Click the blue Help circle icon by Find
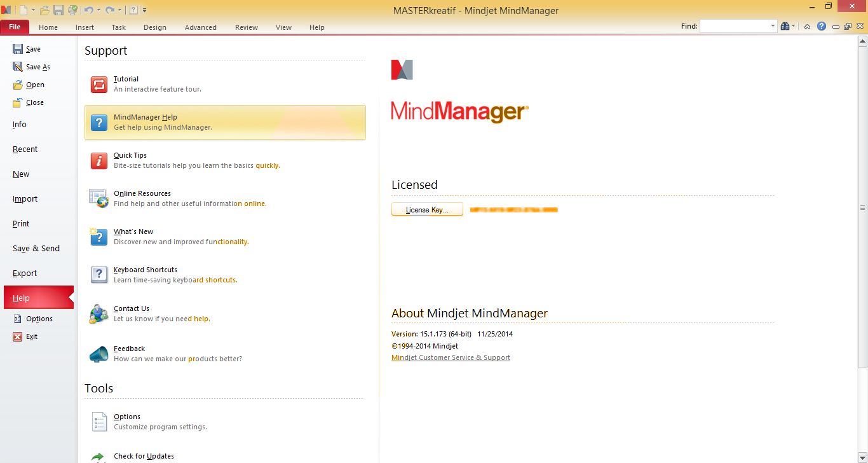The image size is (868, 463). pyautogui.click(x=822, y=26)
